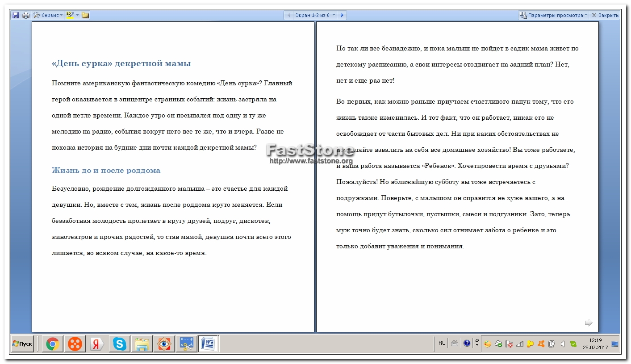Viewport: 631px width, 364px height.
Task: Click paragraph starting Но так ли все безнадежно
Action: point(457,65)
